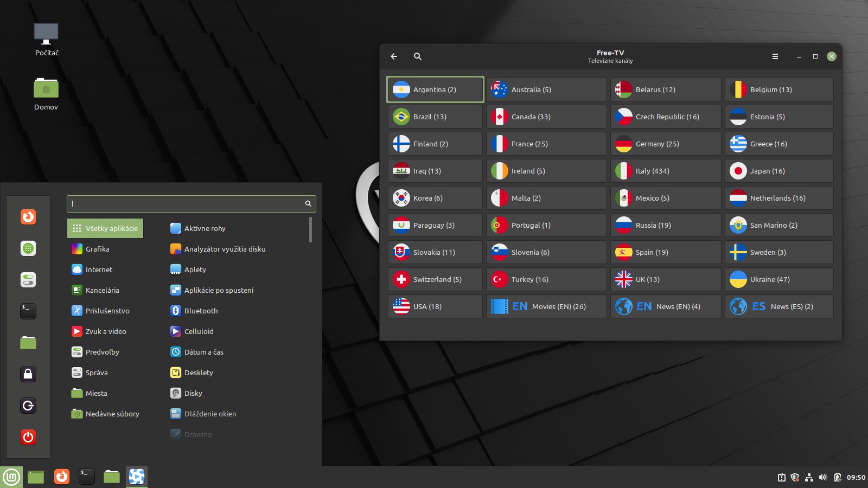
Task: Open the Italy (434) channel group
Action: click(666, 171)
